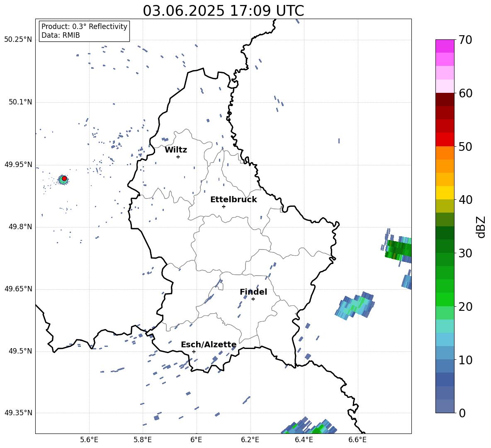Click the 49.65°N latitude label
This screenshot has width=491, height=448.
pos(18,289)
